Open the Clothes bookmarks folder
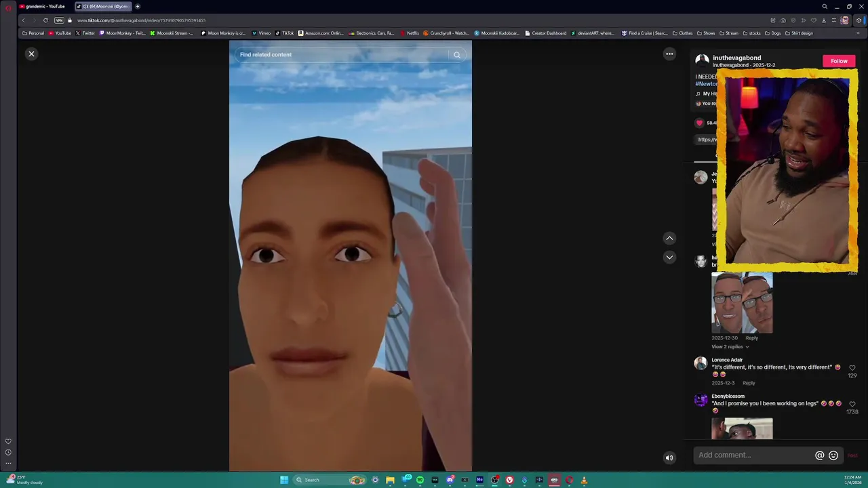 coord(682,33)
